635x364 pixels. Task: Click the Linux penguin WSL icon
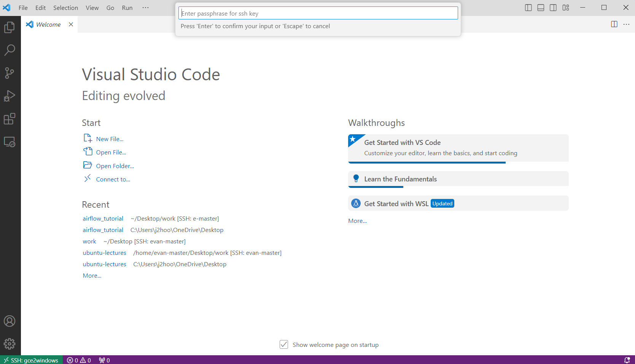[x=356, y=203]
